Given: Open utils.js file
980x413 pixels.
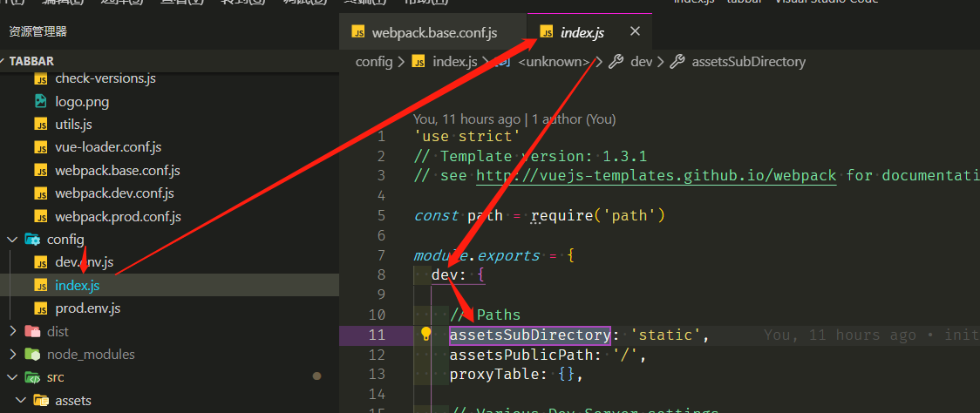Looking at the screenshot, I should point(73,125).
